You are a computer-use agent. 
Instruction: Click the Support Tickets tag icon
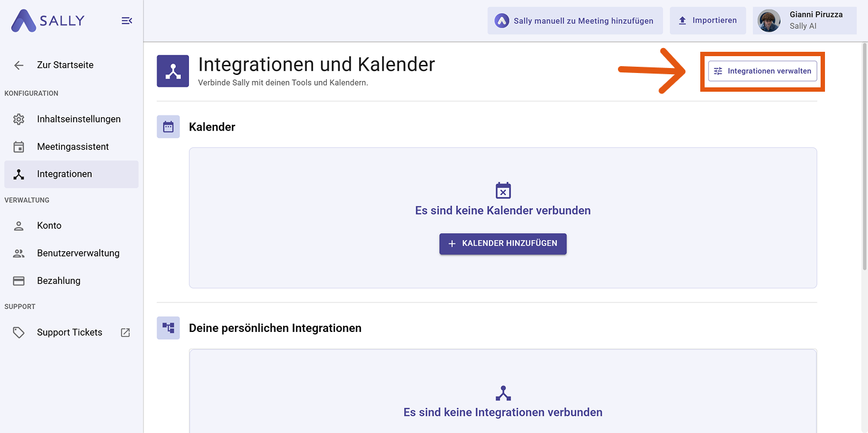tap(19, 333)
